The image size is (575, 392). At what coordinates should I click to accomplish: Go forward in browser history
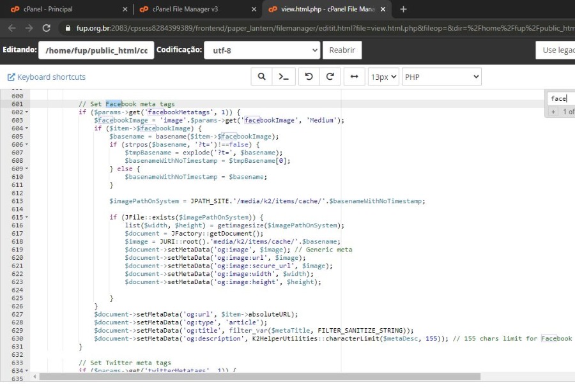coord(29,28)
